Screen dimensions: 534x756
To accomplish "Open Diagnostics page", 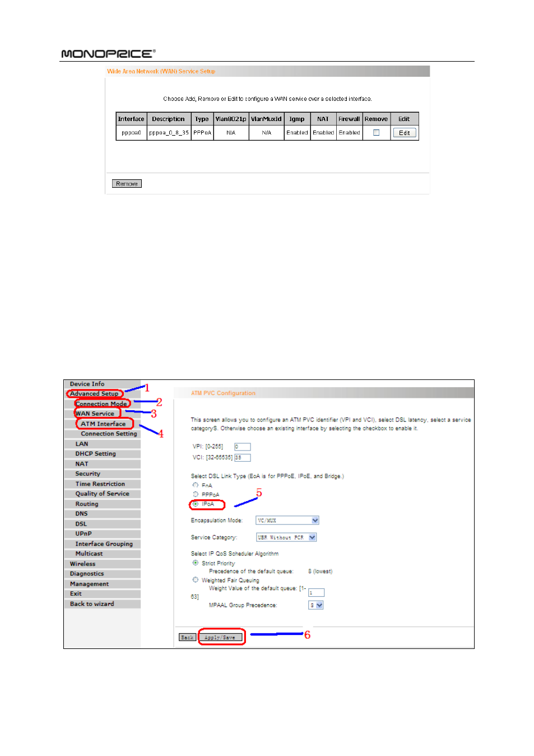I will pyautogui.click(x=87, y=574).
